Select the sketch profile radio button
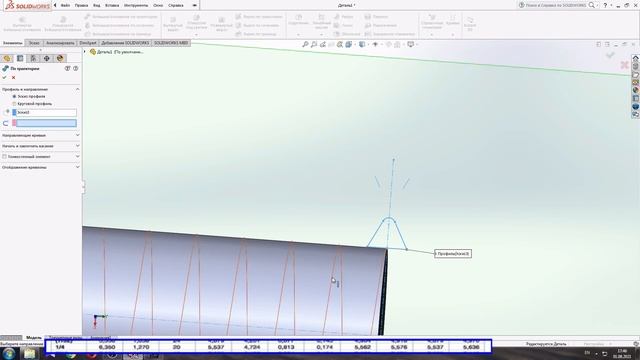This screenshot has width=640, height=360. 14,96
